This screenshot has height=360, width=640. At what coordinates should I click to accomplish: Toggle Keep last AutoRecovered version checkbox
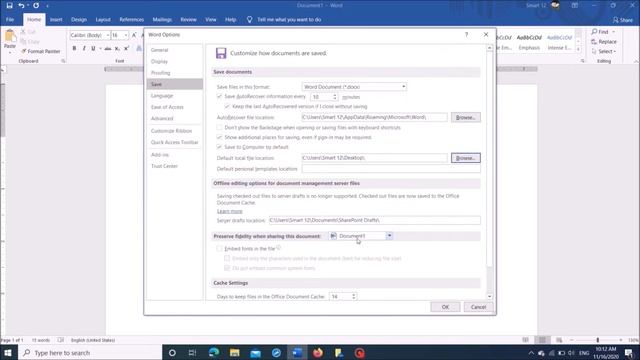tap(227, 106)
